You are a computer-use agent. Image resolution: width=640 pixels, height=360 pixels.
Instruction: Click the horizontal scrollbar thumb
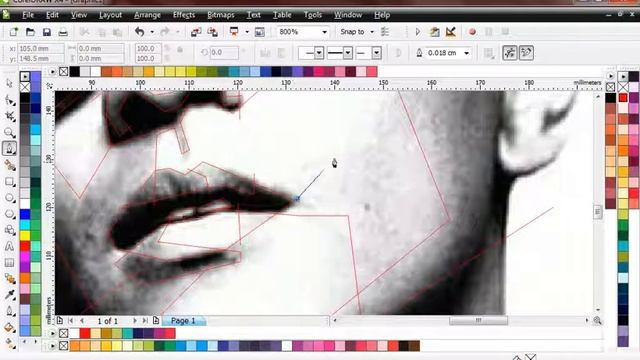click(478, 320)
